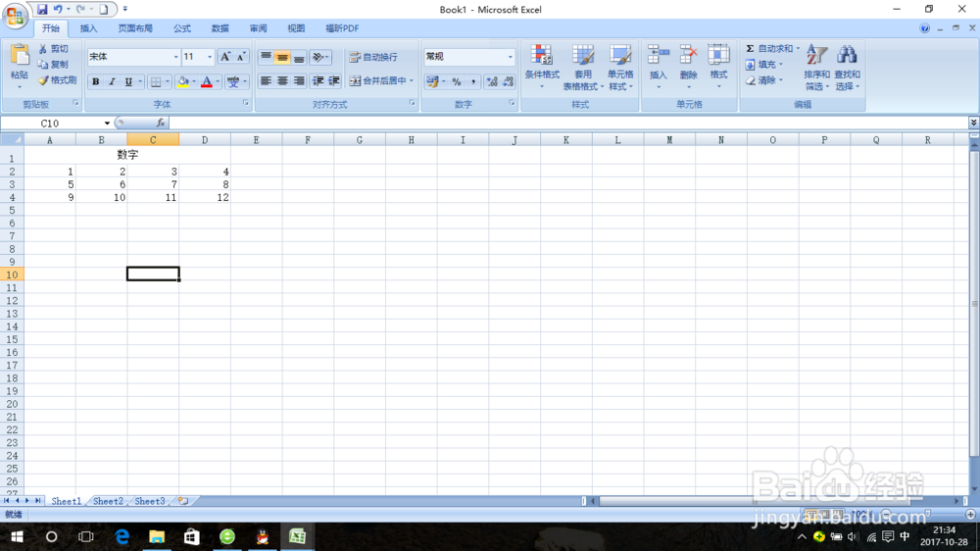980x551 pixels.
Task: Toggle underline formatting
Action: click(x=128, y=82)
